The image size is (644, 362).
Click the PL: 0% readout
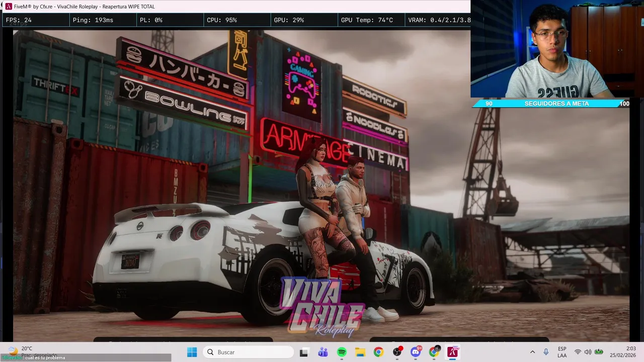[151, 20]
